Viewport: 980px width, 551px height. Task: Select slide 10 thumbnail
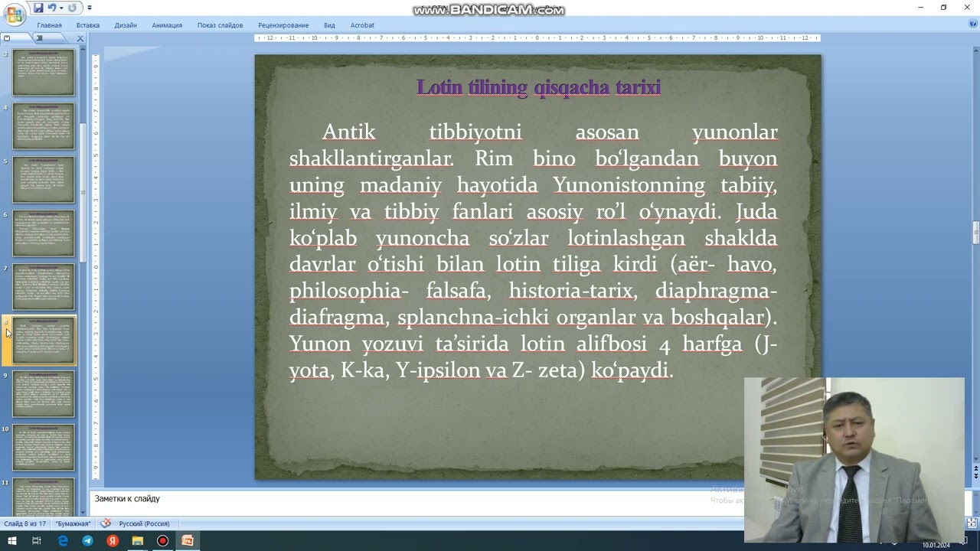click(44, 447)
